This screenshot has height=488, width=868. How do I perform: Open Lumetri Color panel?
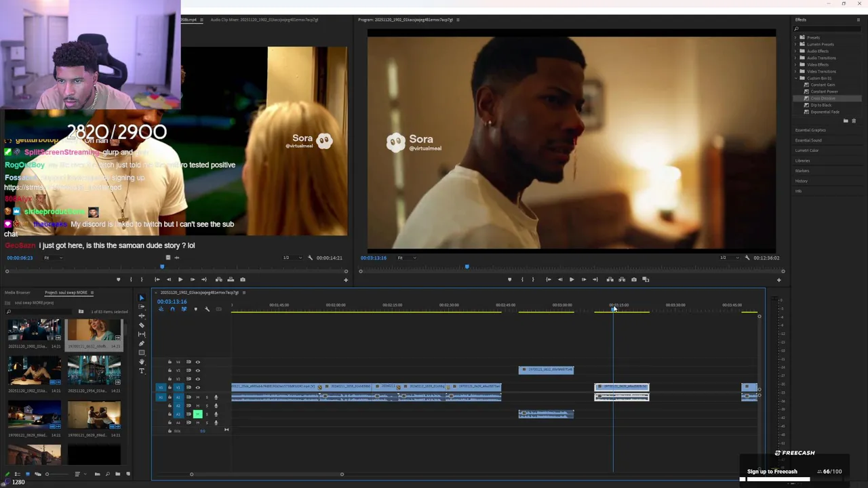coord(807,150)
